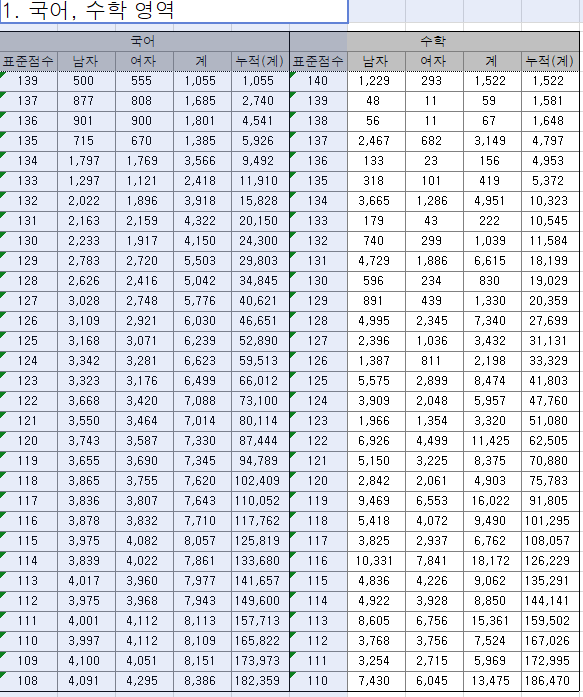Click the 73,100 cumulative cell
Viewport: 583px width, 697px height.
pos(260,401)
